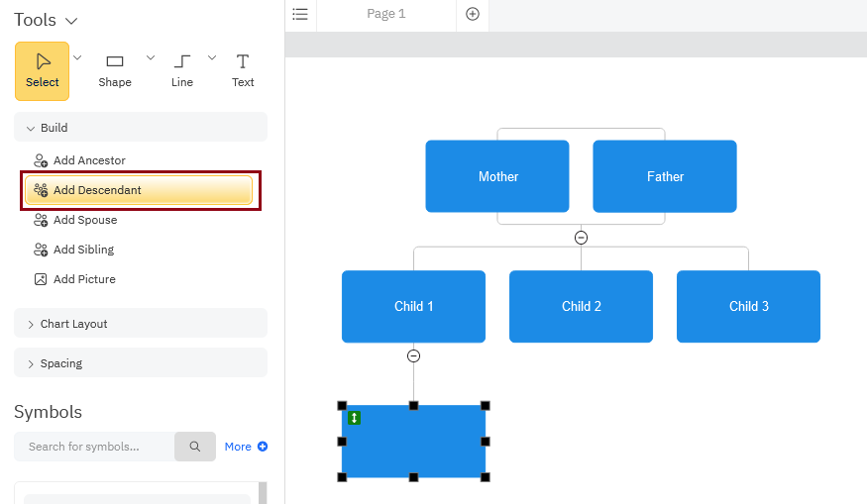The height and width of the screenshot is (504, 867).
Task: Open the Tools panel dropdown
Action: 70,21
